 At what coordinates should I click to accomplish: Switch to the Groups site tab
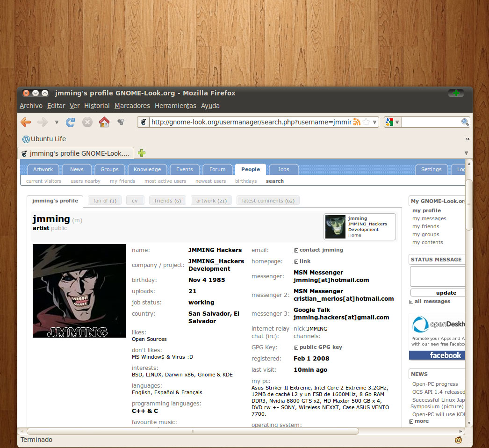[x=109, y=169]
